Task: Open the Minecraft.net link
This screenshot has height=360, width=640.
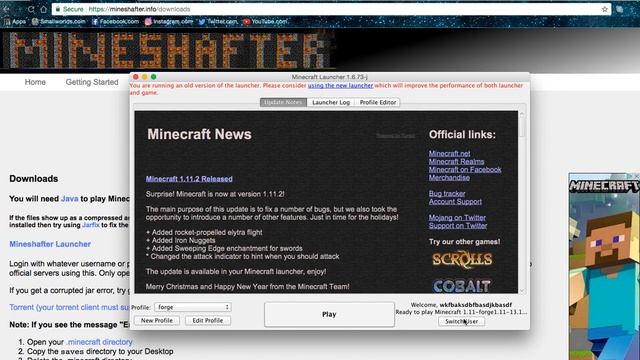Action: click(449, 153)
